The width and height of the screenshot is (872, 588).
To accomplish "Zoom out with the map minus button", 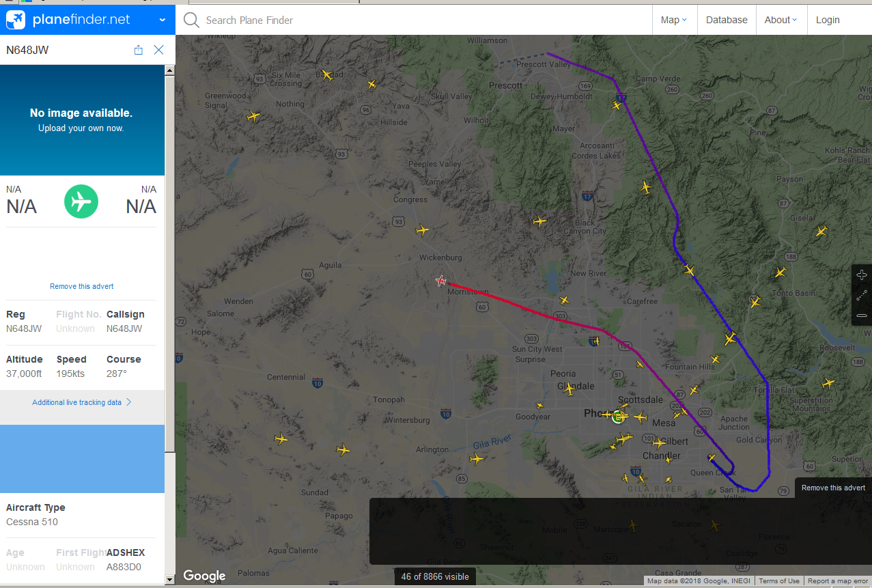I will pos(862,316).
